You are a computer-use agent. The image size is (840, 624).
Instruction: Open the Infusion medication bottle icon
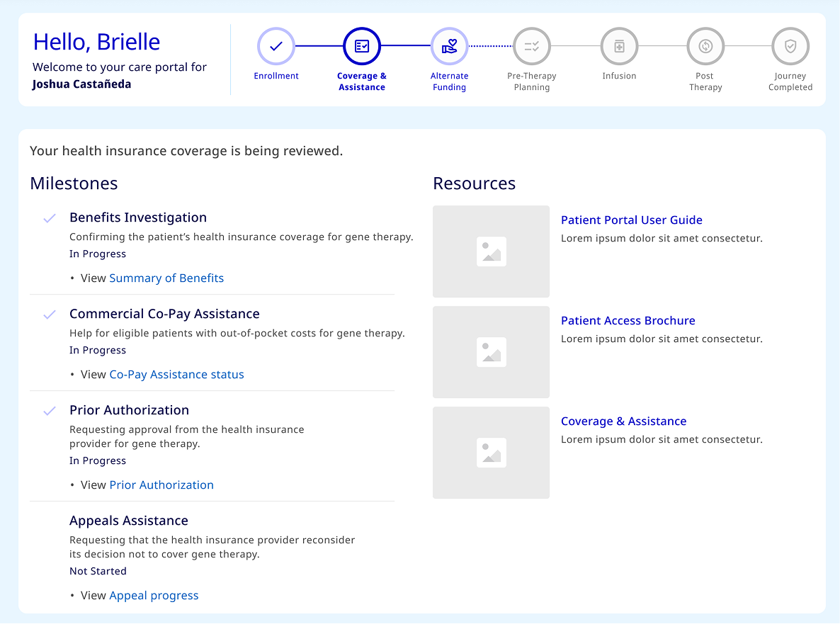tap(619, 46)
